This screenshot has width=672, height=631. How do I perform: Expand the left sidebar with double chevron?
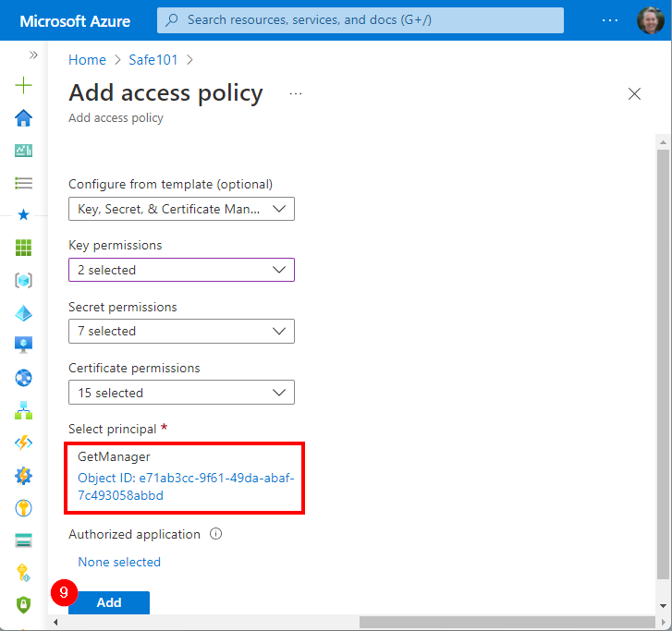coord(33,55)
